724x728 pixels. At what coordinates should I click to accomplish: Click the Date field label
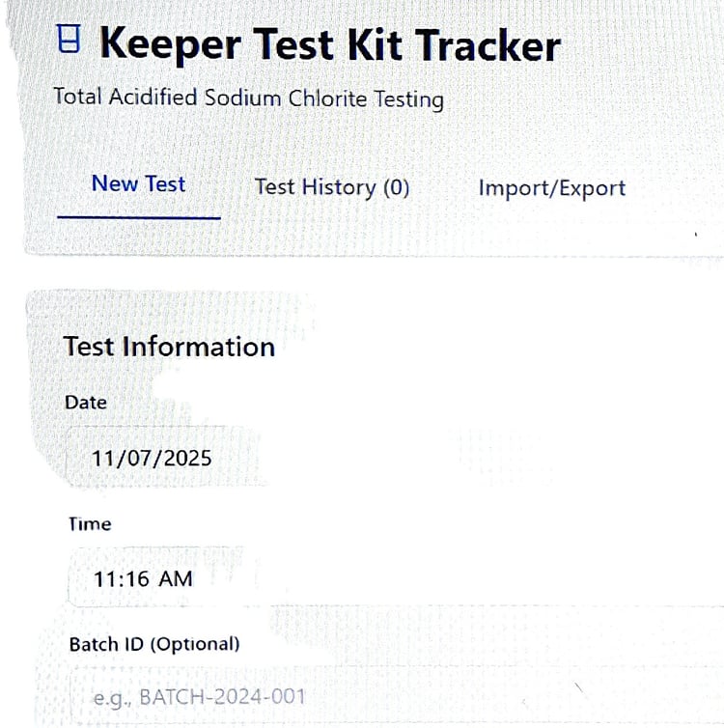pyautogui.click(x=86, y=402)
